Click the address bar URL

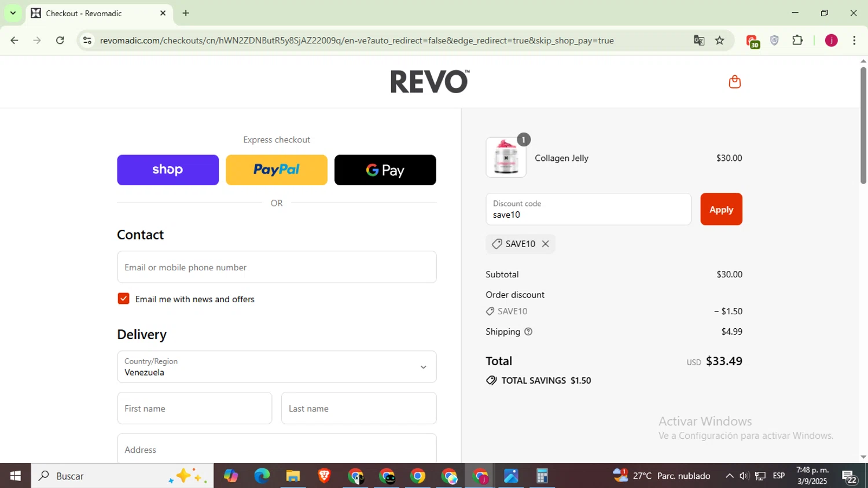[x=356, y=41]
